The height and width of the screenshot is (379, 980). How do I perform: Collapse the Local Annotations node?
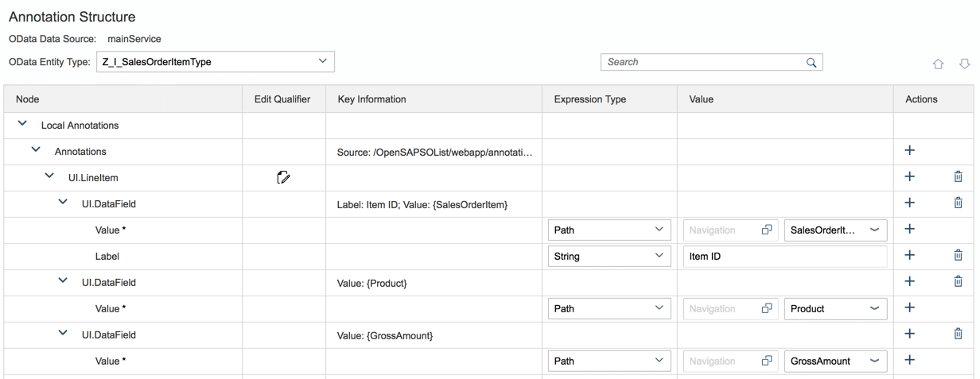coord(22,125)
